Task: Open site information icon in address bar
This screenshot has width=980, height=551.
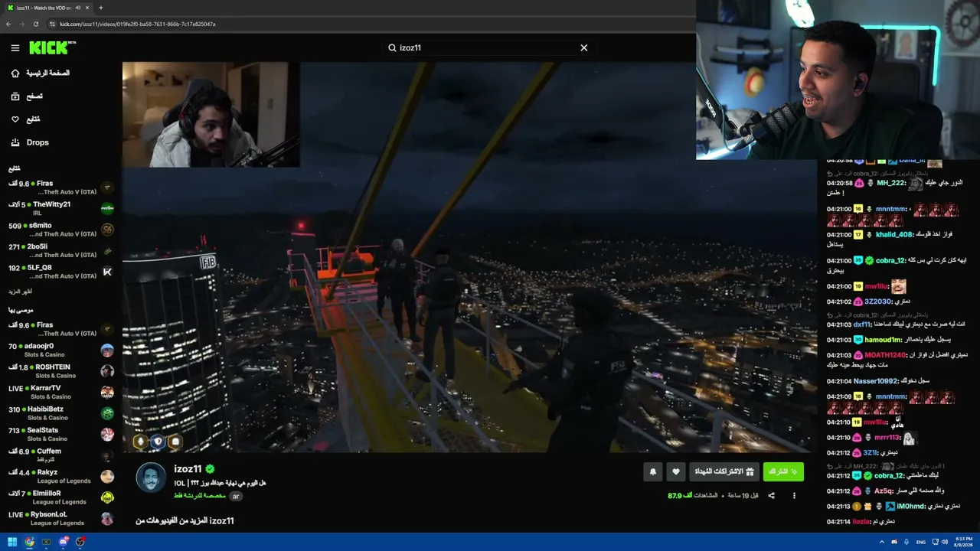Action: pyautogui.click(x=52, y=24)
